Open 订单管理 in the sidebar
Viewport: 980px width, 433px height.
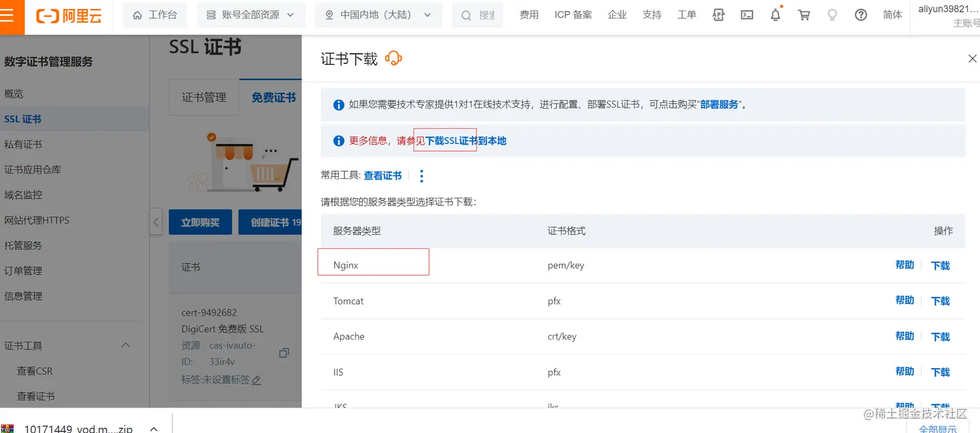click(x=23, y=271)
